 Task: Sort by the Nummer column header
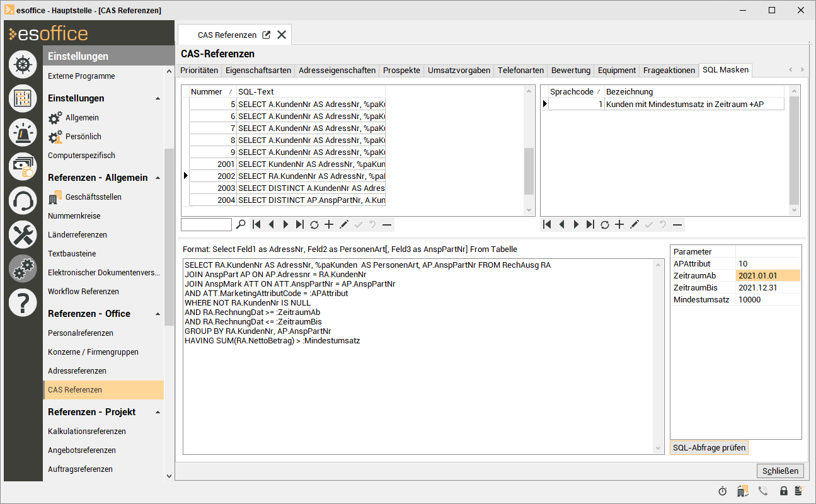click(x=213, y=91)
